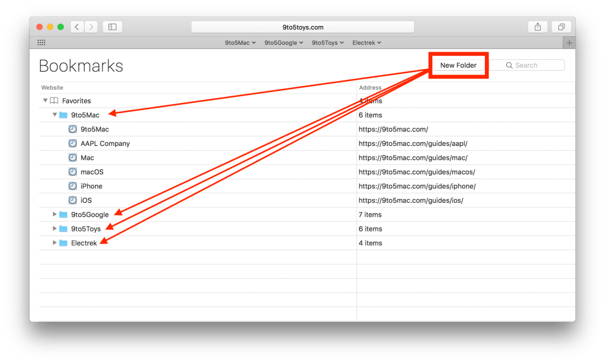Viewport: 605px width, 364px height.
Task: Click the globe icon next to AAPL Company
Action: coord(73,143)
